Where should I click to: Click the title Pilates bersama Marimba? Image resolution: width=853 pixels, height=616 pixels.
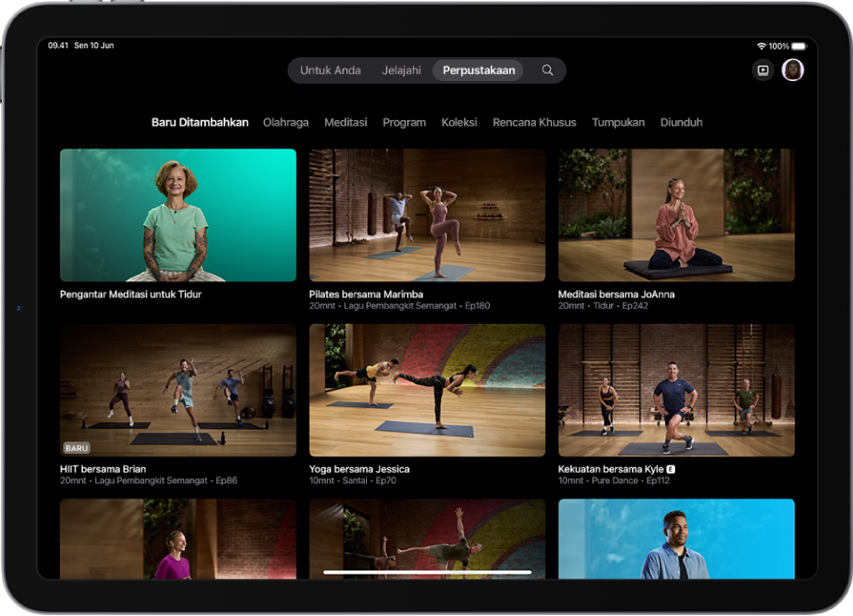(x=366, y=294)
